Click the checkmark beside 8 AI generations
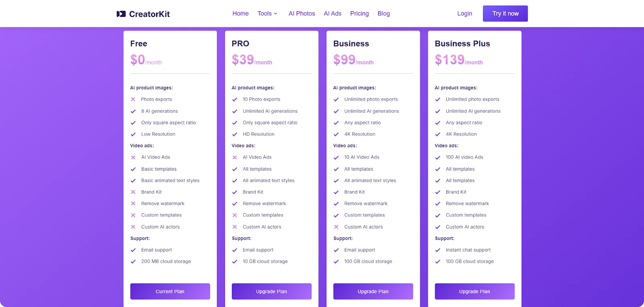 coord(133,111)
